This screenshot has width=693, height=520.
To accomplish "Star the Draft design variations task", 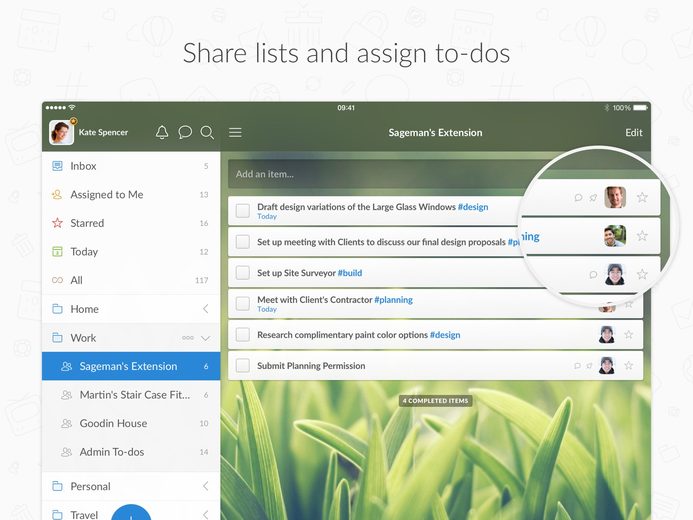I will [642, 197].
